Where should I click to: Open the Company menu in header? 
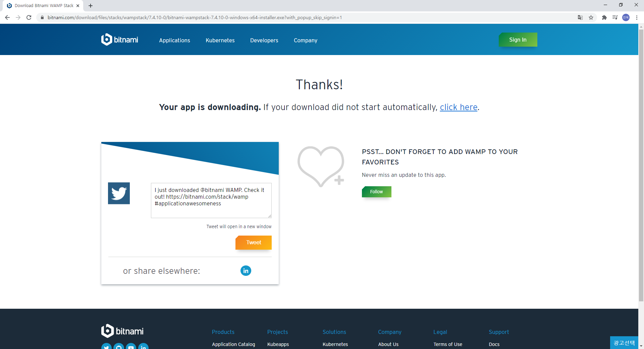tap(306, 40)
